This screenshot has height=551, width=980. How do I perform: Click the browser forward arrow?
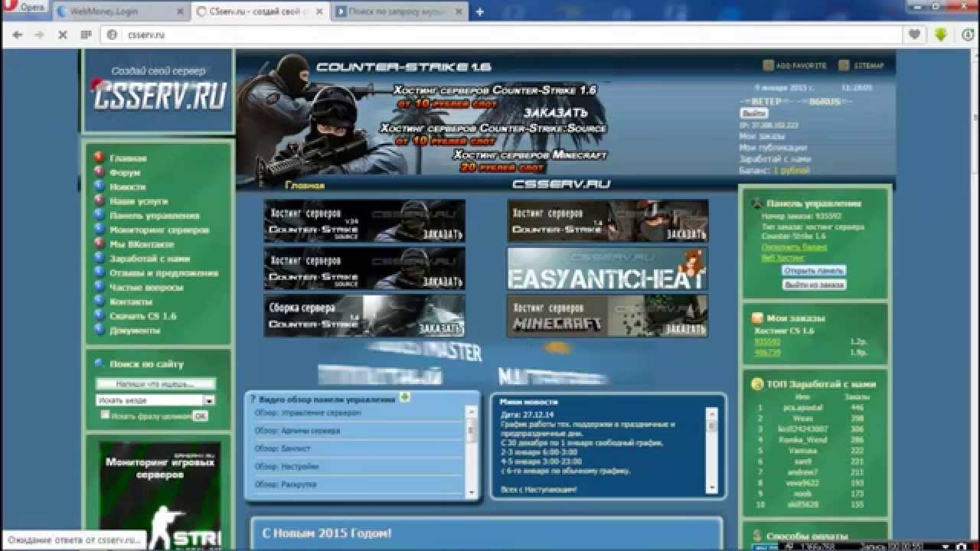pyautogui.click(x=38, y=34)
